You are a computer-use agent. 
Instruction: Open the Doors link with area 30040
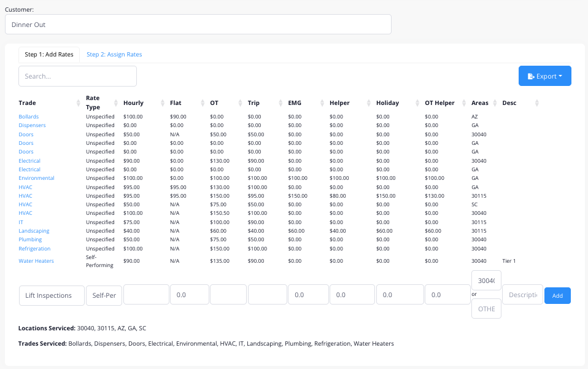point(26,134)
